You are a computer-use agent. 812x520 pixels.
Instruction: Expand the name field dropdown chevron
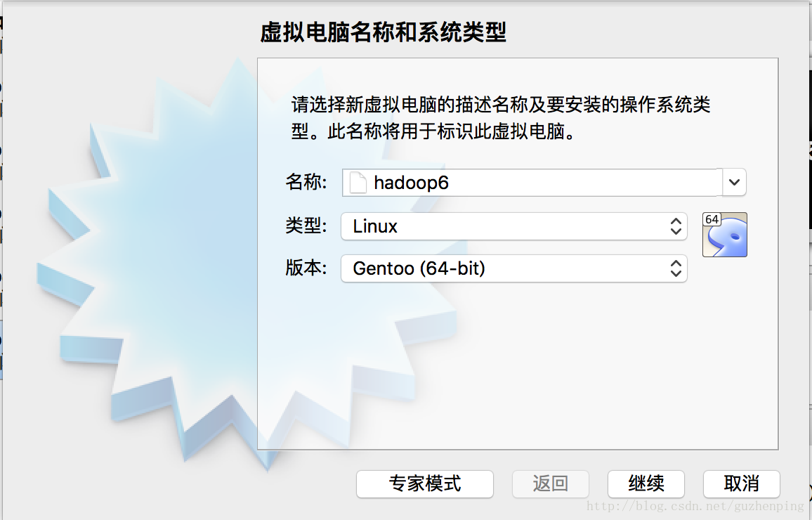734,183
